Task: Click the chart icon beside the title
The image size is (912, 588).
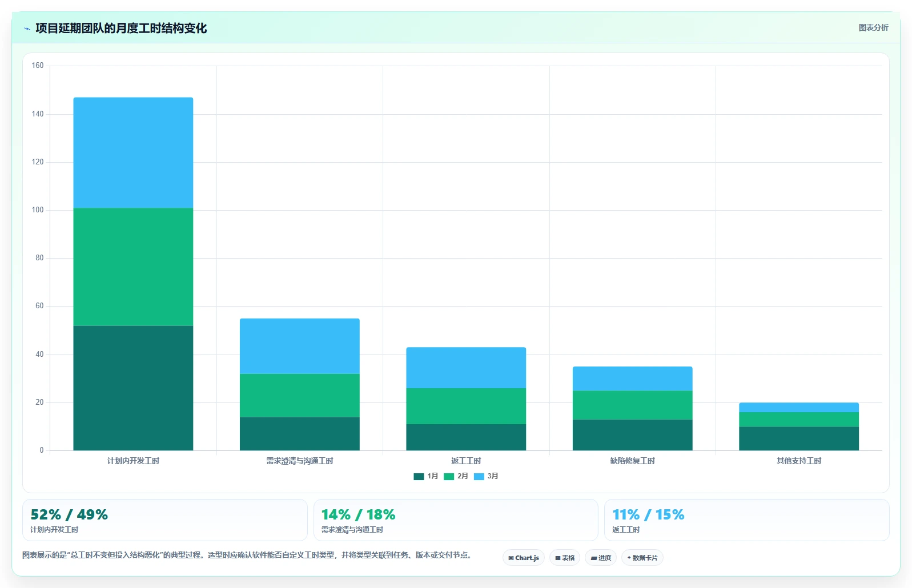Action: [x=27, y=29]
